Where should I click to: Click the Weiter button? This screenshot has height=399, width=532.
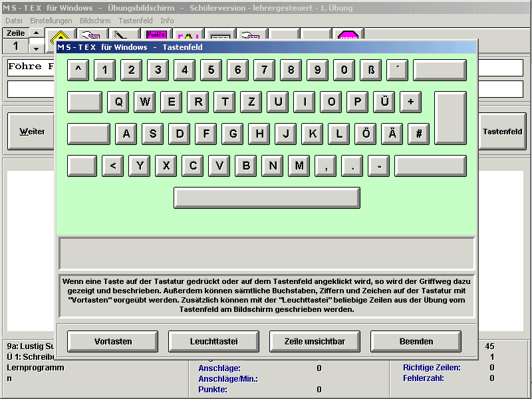[x=32, y=132]
